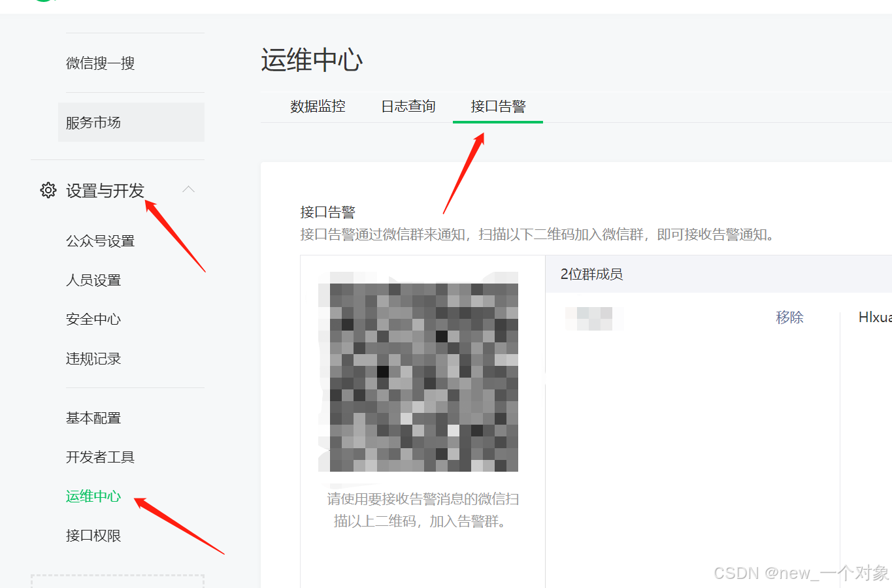Go to 公众号设置
Image resolution: width=892 pixels, height=588 pixels.
(100, 241)
